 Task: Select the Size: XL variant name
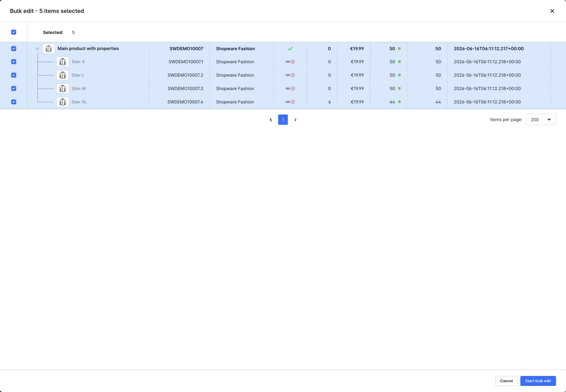click(79, 102)
